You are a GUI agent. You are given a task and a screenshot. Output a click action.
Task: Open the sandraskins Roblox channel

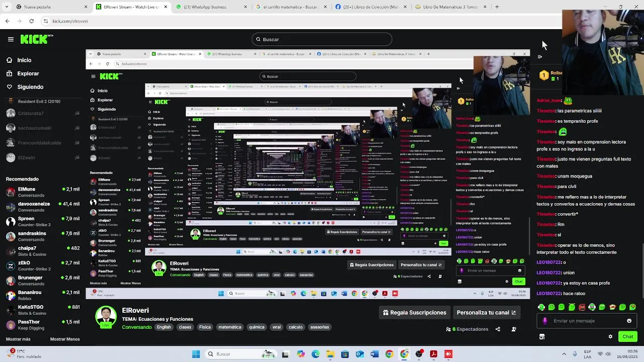click(x=42, y=236)
